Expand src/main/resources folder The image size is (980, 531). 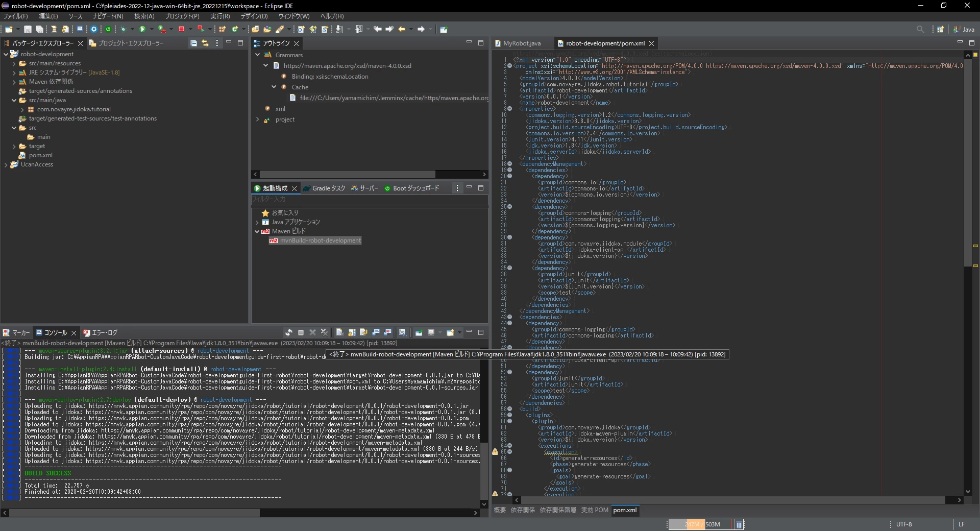coord(14,64)
